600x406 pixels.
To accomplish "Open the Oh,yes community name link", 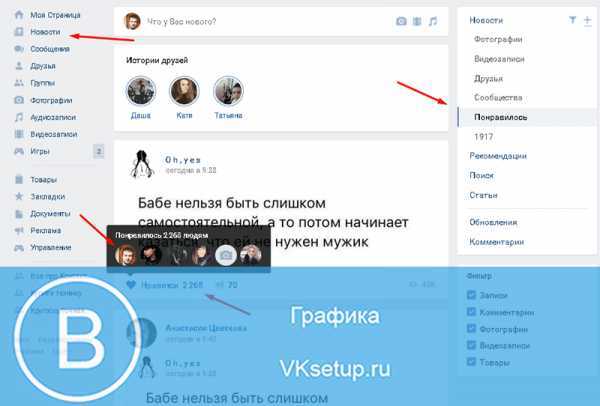I will point(183,160).
